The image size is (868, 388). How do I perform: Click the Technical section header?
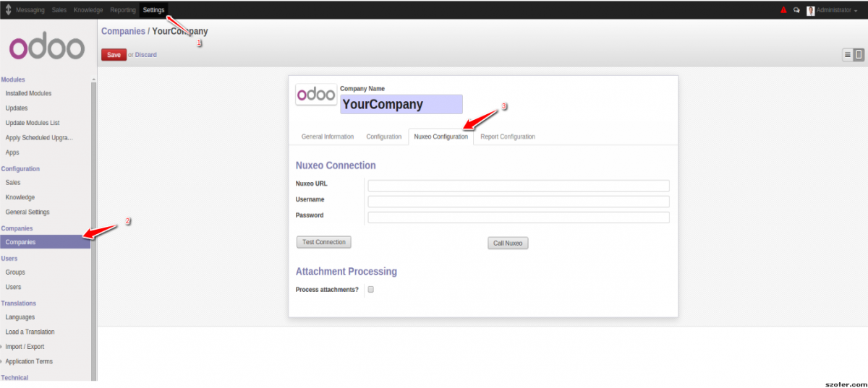(x=14, y=377)
